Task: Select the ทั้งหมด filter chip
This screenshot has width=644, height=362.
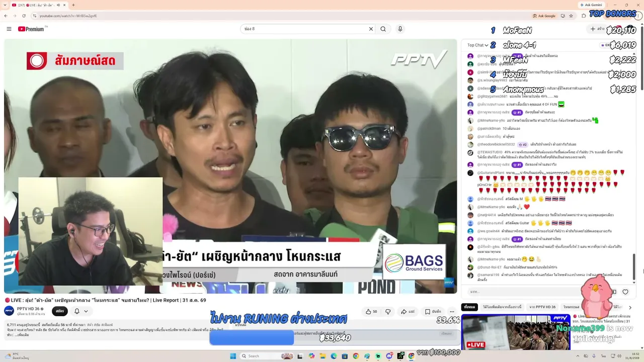Action: [469, 307]
